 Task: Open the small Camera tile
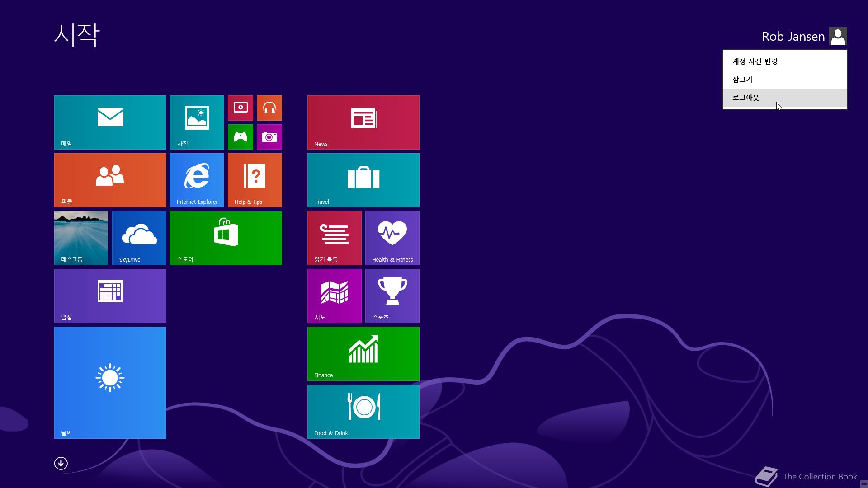(269, 137)
